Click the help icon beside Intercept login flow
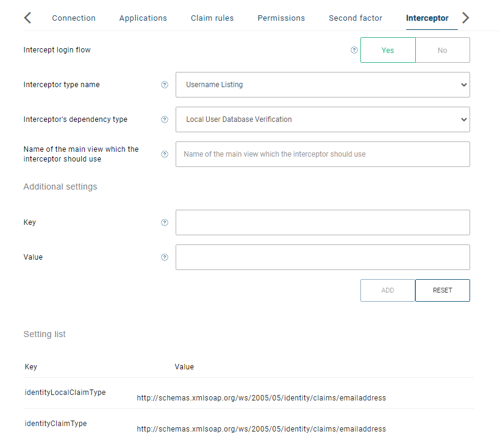Viewport: 500px width, 448px height. click(354, 50)
